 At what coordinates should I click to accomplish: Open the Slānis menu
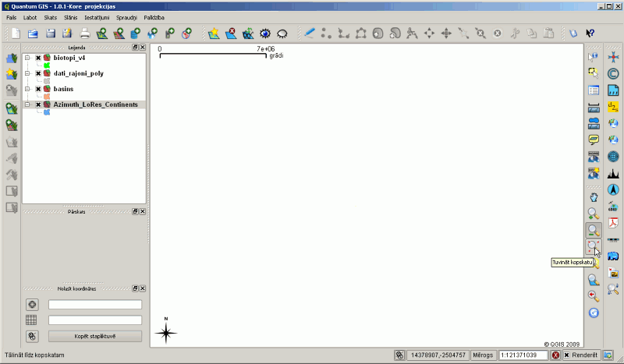[71, 17]
